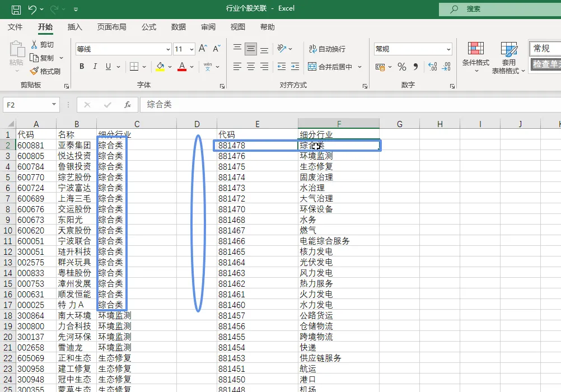
Task: Increase decimal places
Action: coord(433,67)
